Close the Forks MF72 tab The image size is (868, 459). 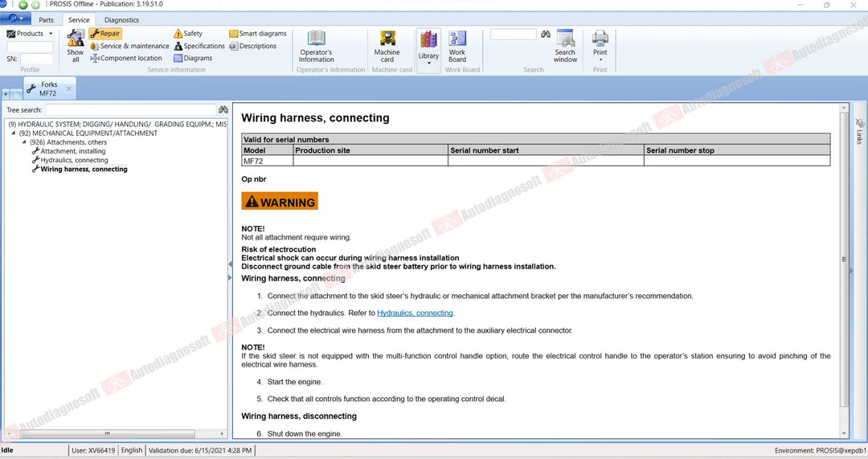[x=68, y=88]
